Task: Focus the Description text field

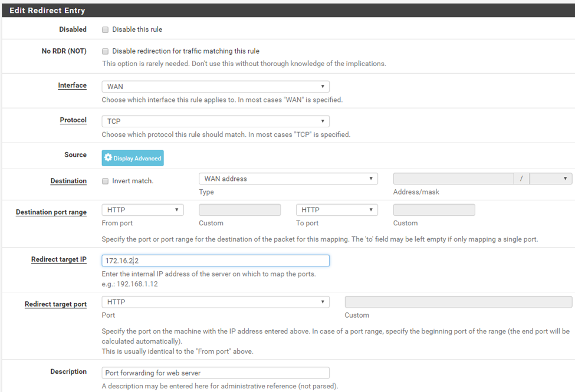Action: click(x=216, y=373)
